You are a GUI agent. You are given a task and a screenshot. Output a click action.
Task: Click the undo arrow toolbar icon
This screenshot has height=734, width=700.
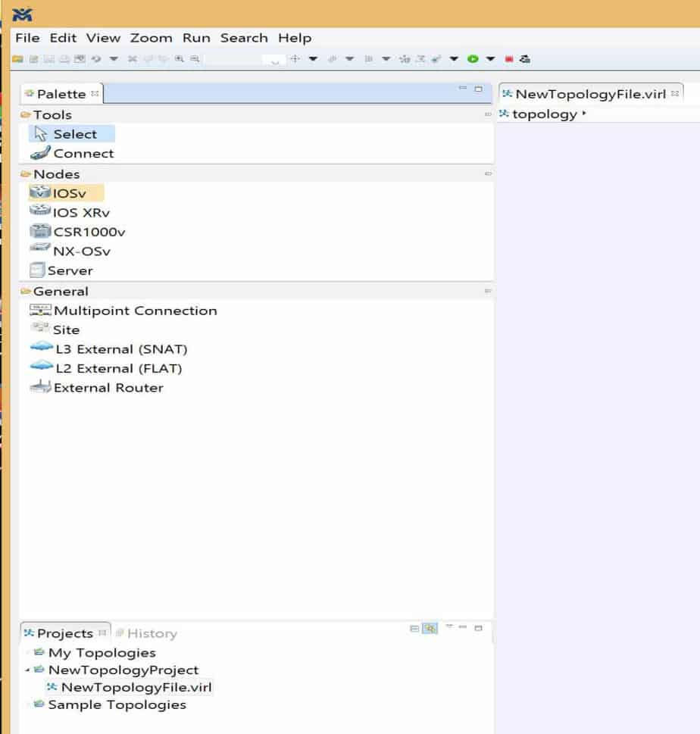point(96,59)
